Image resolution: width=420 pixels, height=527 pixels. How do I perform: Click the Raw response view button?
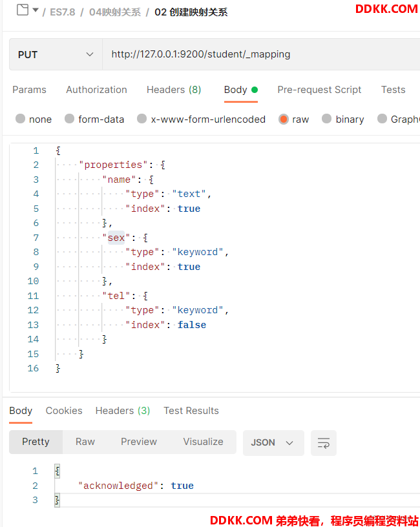[85, 442]
